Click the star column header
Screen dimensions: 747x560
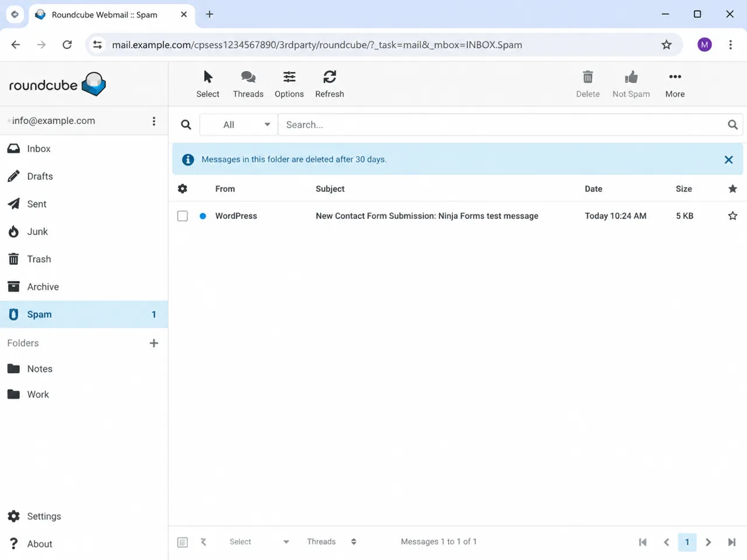tap(732, 188)
